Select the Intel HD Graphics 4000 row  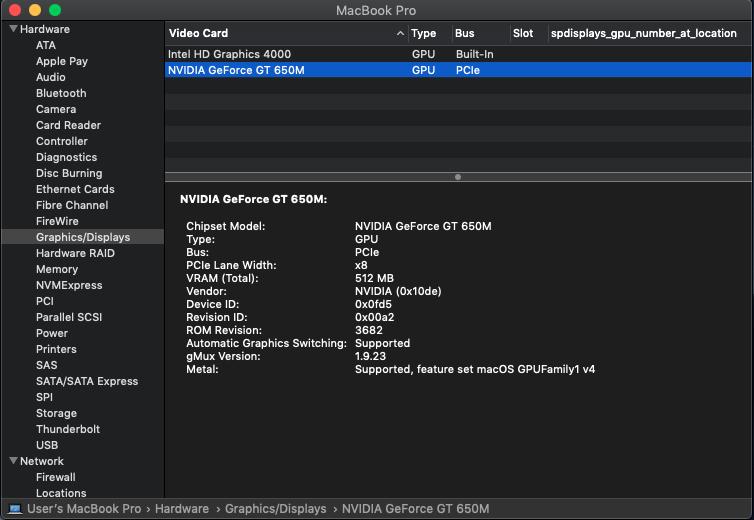458,54
